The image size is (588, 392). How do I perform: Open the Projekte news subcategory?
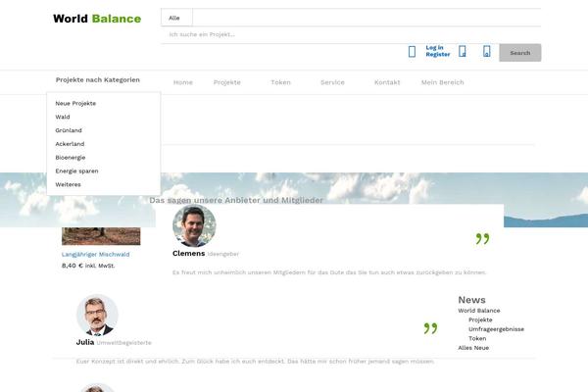click(x=480, y=320)
